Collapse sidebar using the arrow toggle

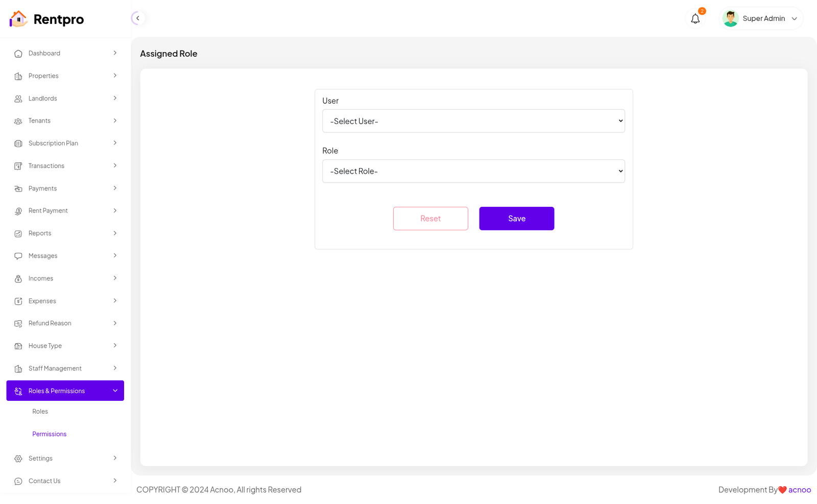click(x=137, y=18)
